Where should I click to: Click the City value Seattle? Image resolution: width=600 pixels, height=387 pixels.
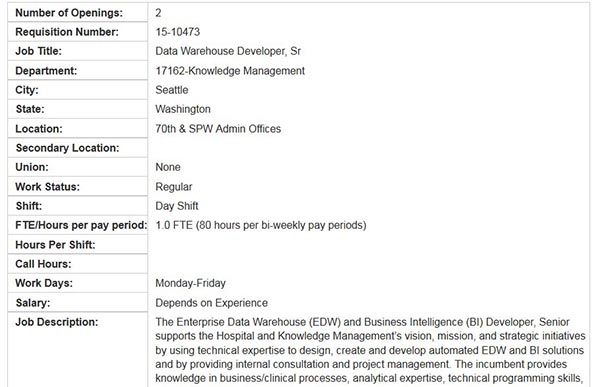pos(172,90)
